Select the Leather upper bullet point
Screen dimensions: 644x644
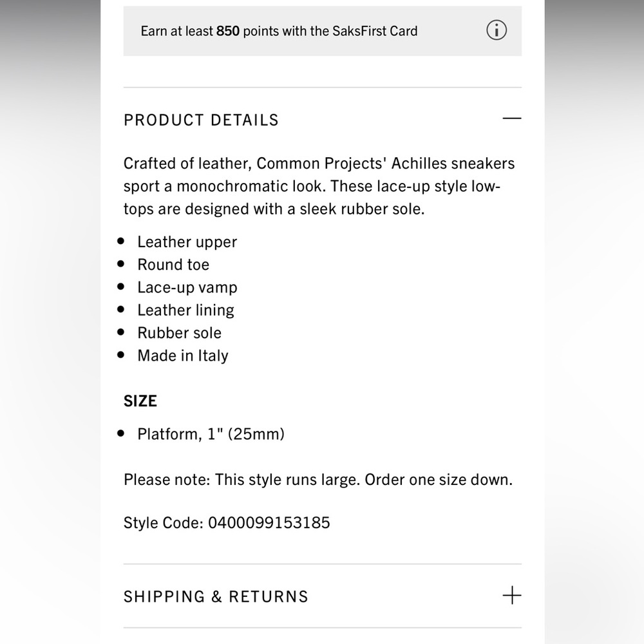point(187,241)
